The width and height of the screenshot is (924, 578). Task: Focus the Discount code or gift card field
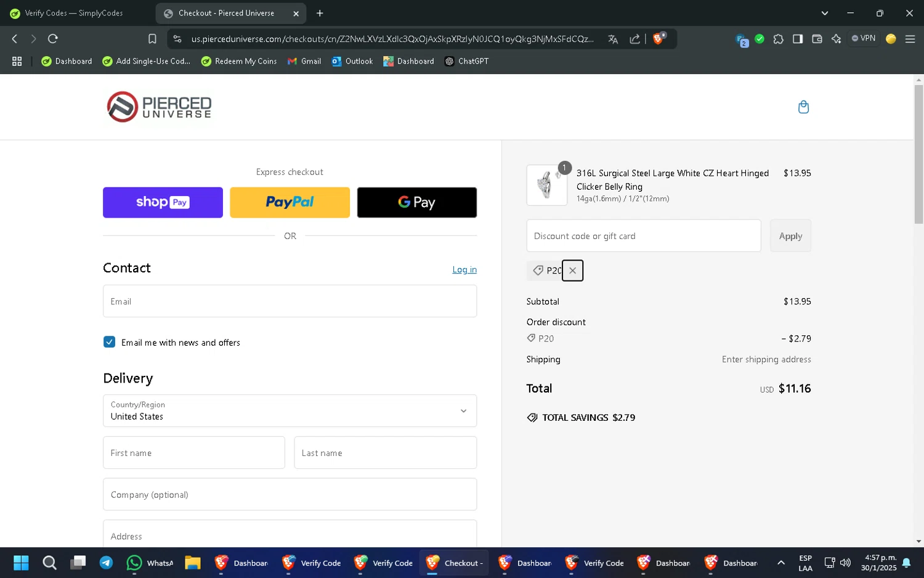tap(644, 236)
